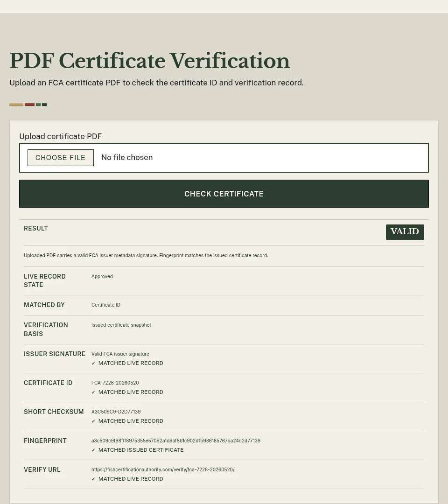This screenshot has height=504, width=448.
Task: Click the Choose File button
Action: (x=60, y=158)
